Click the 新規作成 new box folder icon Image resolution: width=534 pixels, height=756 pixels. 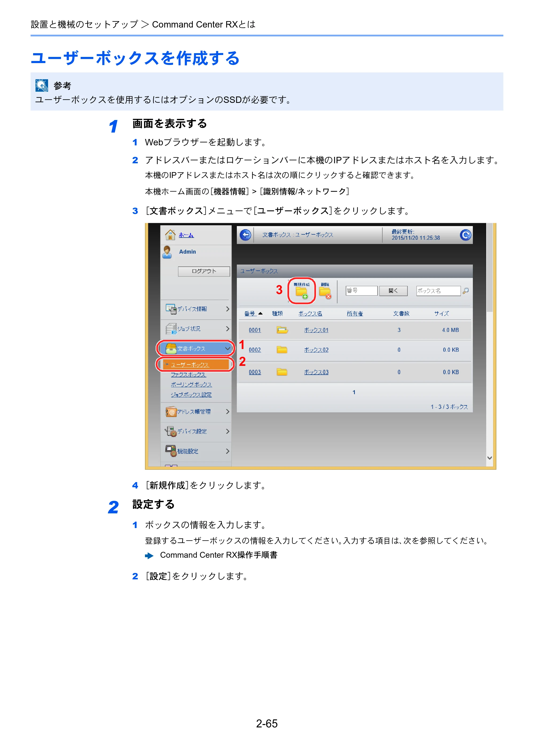click(301, 293)
